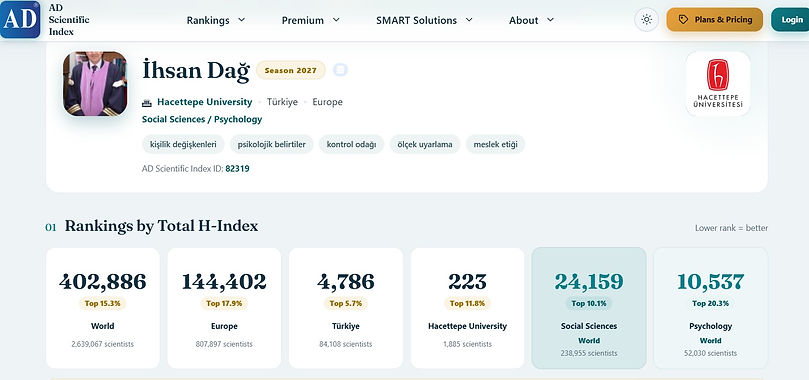Click the Europe region label in profile
809x380 pixels.
[327, 102]
